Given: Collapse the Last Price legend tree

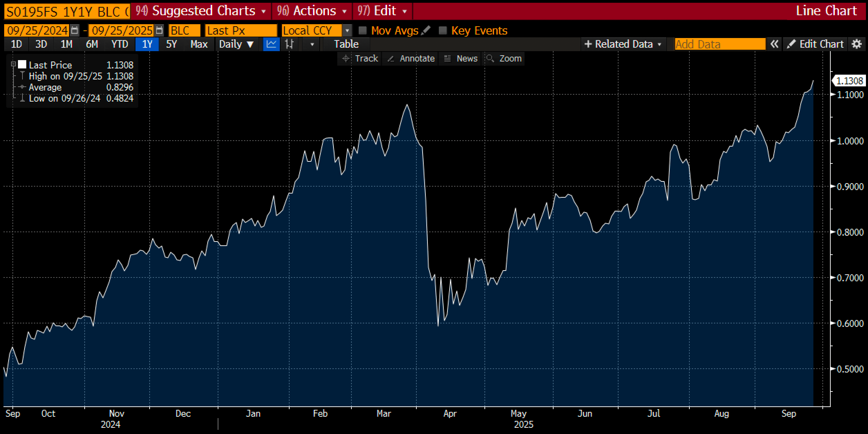Looking at the screenshot, I should click(13, 64).
